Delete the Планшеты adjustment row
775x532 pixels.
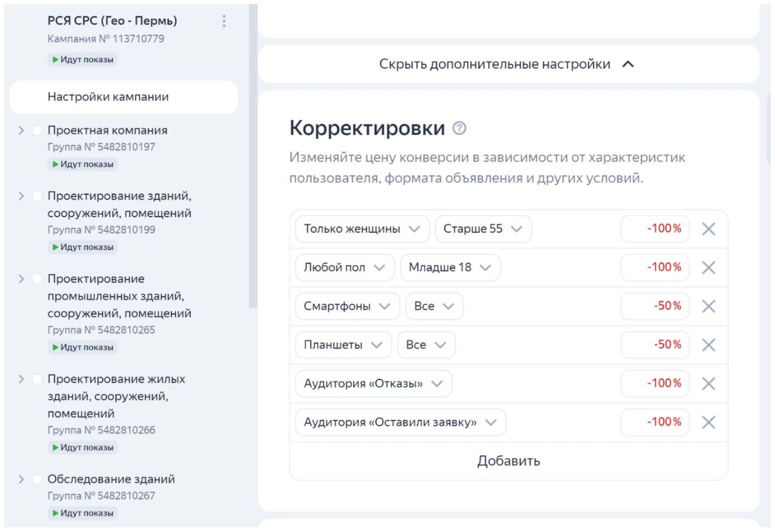[x=708, y=345]
